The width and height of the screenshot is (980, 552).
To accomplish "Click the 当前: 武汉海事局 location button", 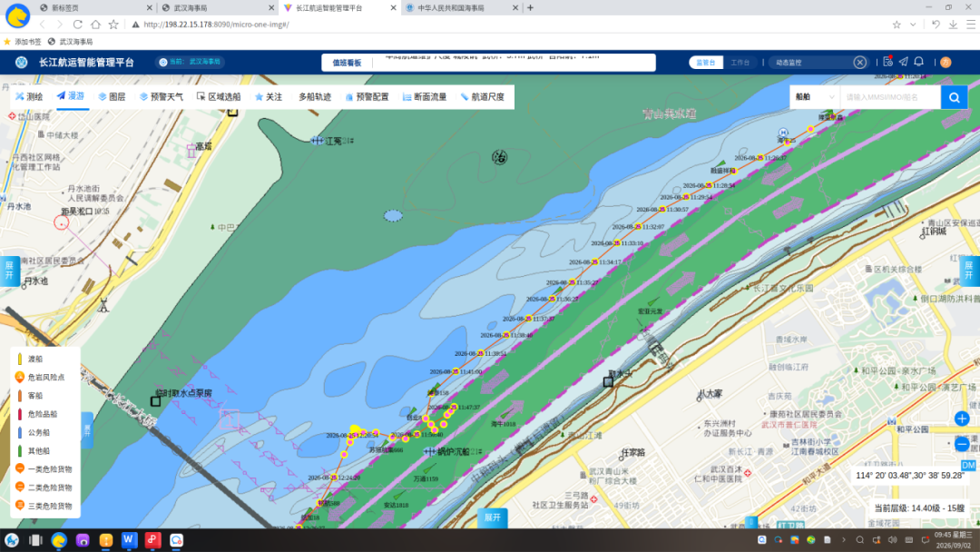I will click(190, 62).
